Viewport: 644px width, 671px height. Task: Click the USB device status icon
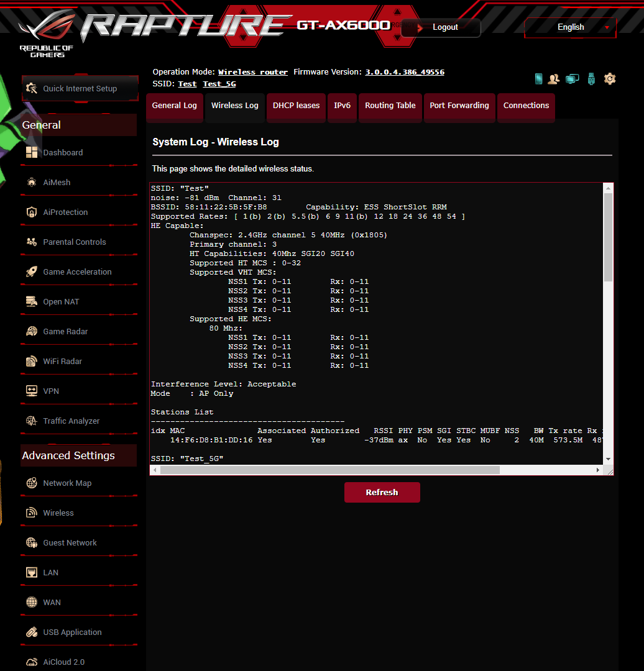pos(591,79)
